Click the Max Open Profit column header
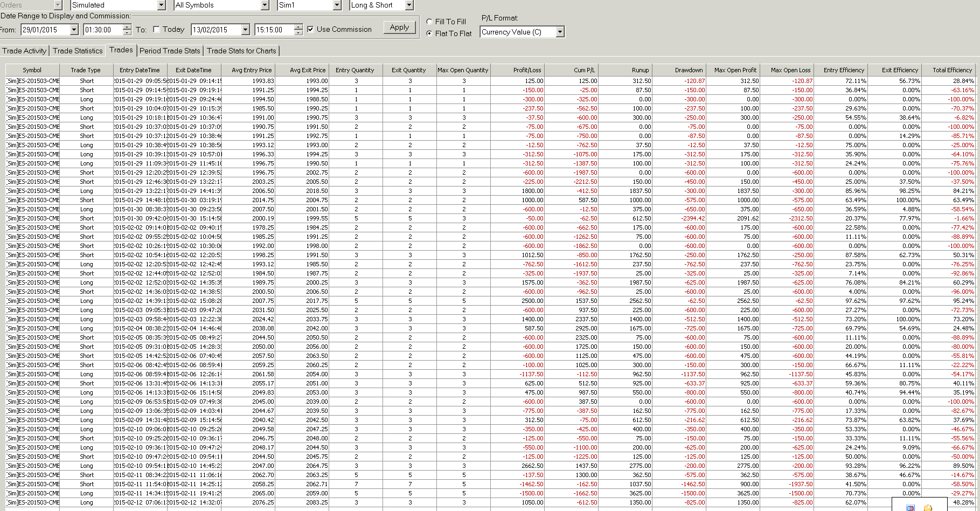The width and height of the screenshot is (980, 511). point(733,70)
